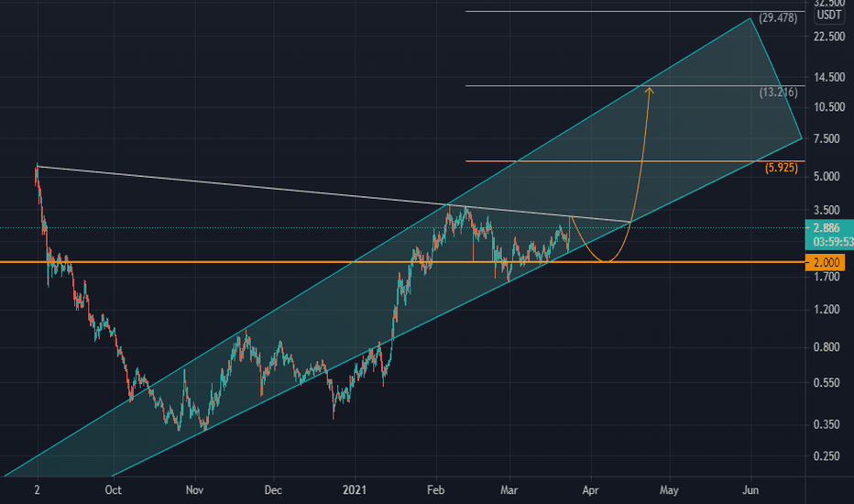Viewport: 854px width, 504px height.
Task: Click the Apr label on time axis
Action: 590,490
